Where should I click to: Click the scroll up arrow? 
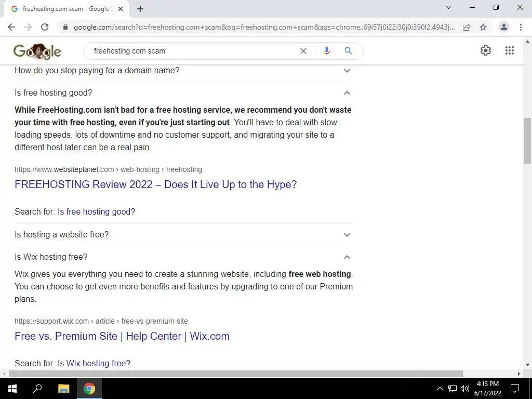(x=527, y=42)
